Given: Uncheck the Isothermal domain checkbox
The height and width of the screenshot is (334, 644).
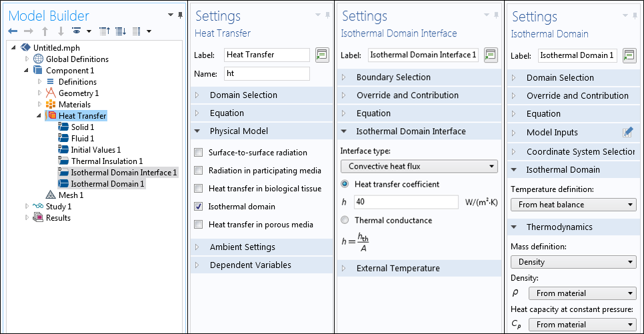Looking at the screenshot, I should [199, 207].
